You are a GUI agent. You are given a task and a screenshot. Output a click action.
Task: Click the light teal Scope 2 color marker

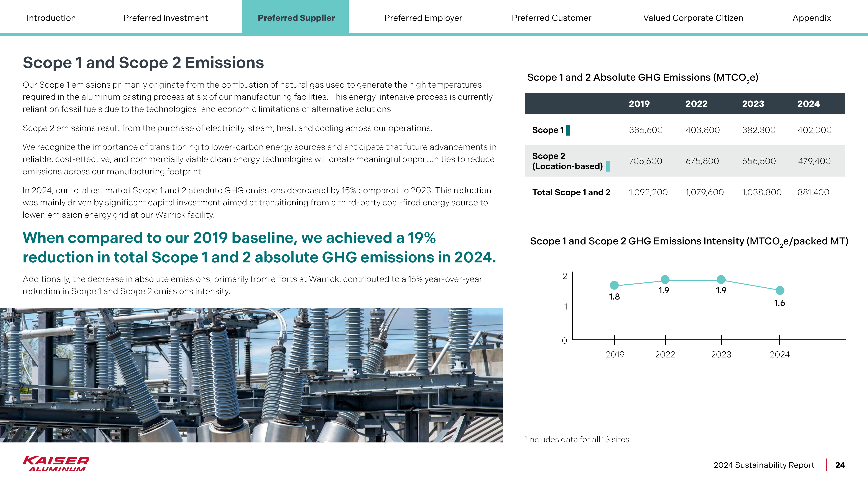[x=608, y=166]
